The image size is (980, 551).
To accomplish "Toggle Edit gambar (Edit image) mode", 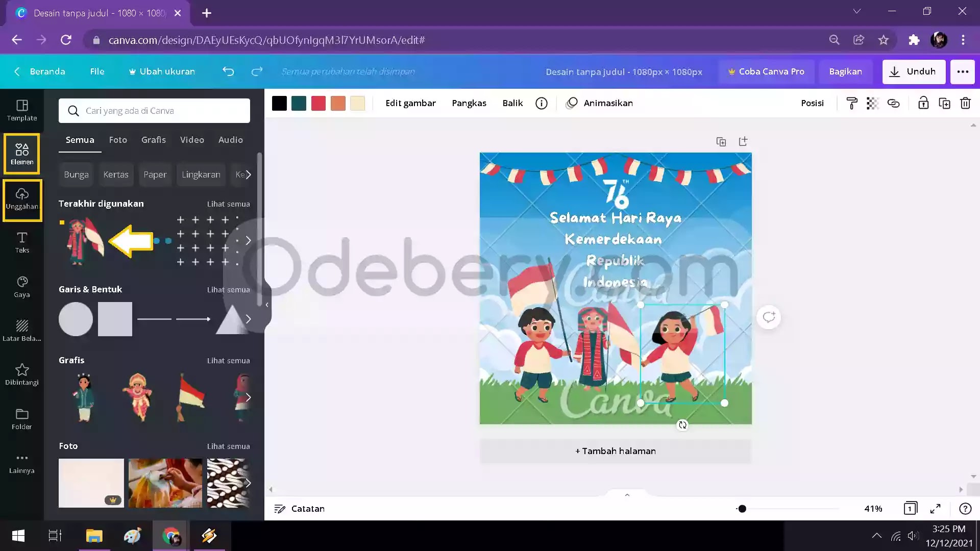I will pyautogui.click(x=410, y=102).
